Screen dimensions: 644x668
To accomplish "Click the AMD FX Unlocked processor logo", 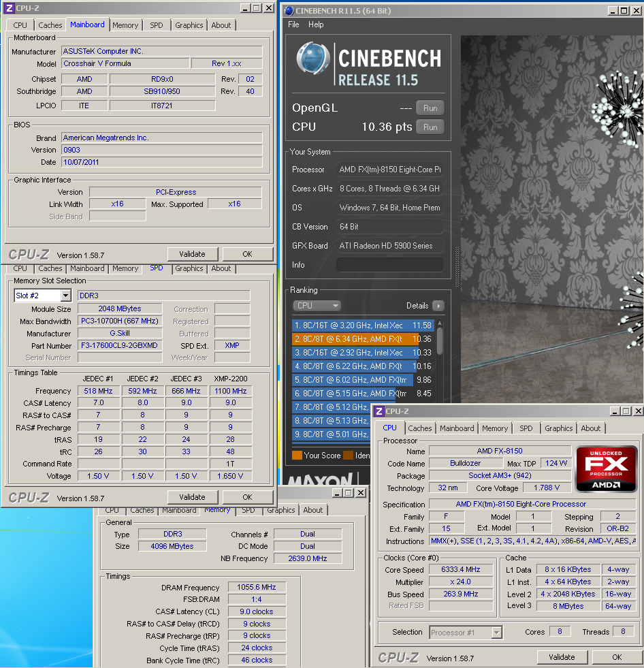I will [606, 469].
